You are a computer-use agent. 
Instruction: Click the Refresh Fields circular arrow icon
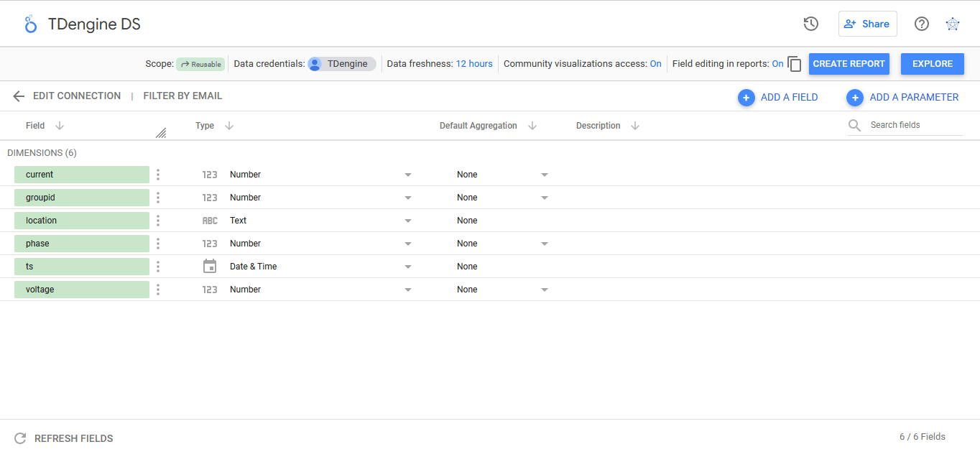(x=21, y=438)
